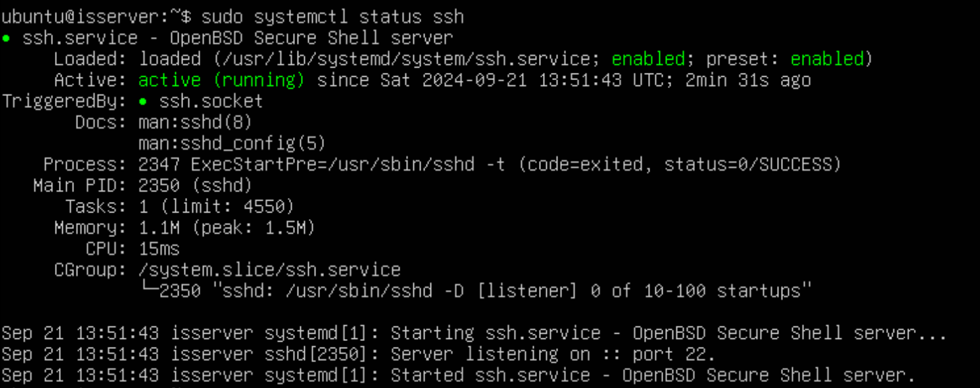Click the /system.slice/ssh.service CGroup path
This screenshot has width=980, height=388.
pos(270,269)
